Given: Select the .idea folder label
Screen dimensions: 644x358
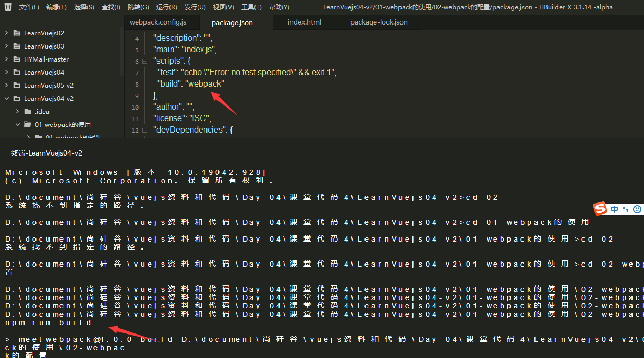Looking at the screenshot, I should pyautogui.click(x=42, y=111).
